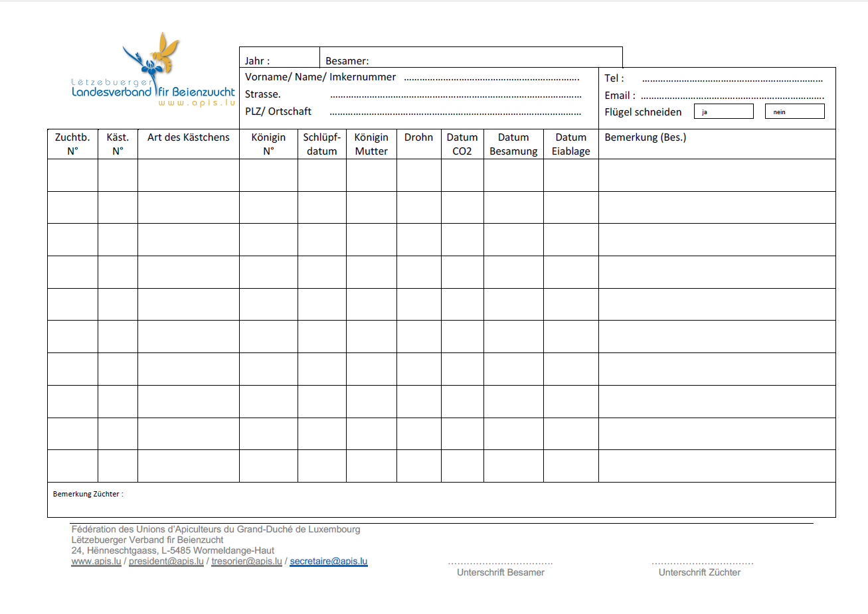The height and width of the screenshot is (614, 868).
Task: Select the PLZ/Ortschaft dotted line
Action: 456,112
